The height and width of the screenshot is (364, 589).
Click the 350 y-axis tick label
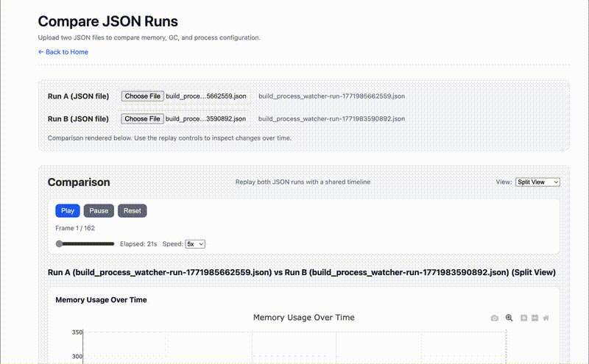tap(77, 332)
